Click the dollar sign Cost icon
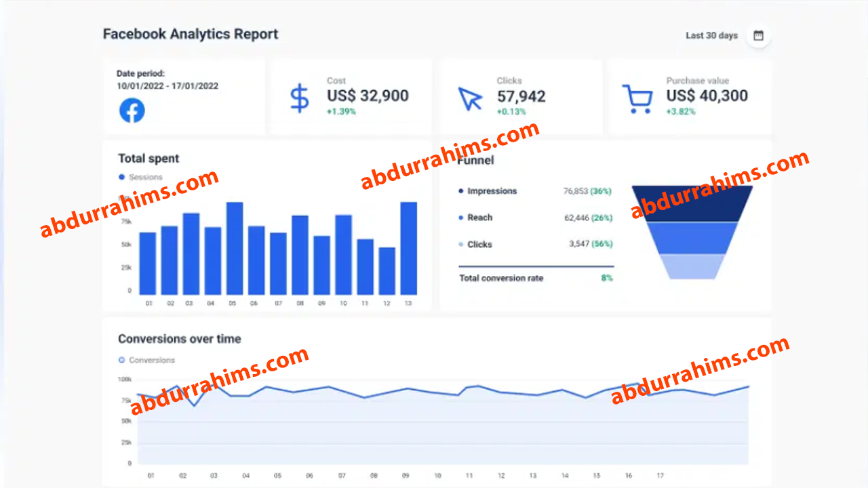 299,98
